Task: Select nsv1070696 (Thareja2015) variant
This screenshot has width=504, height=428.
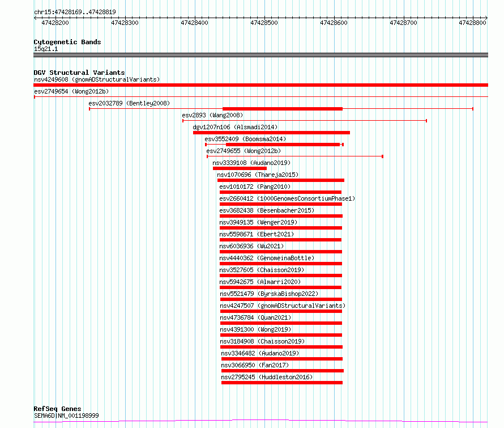Action: 258,175
